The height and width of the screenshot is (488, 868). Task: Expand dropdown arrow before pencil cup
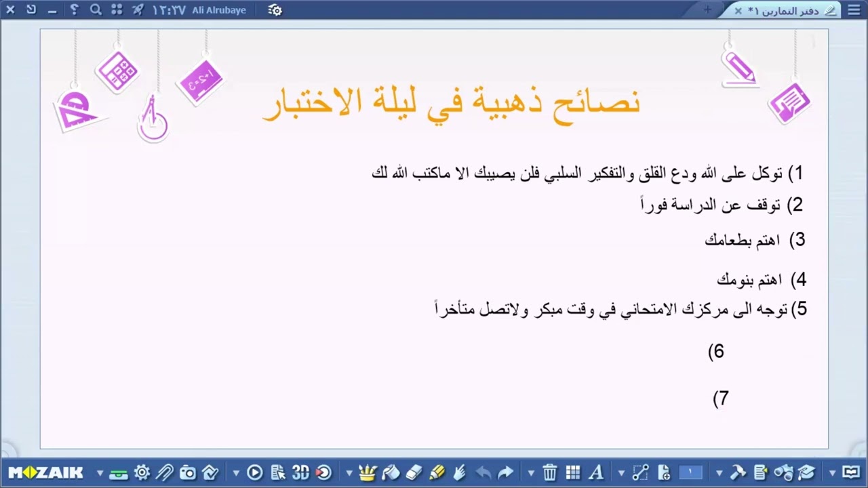(x=349, y=473)
